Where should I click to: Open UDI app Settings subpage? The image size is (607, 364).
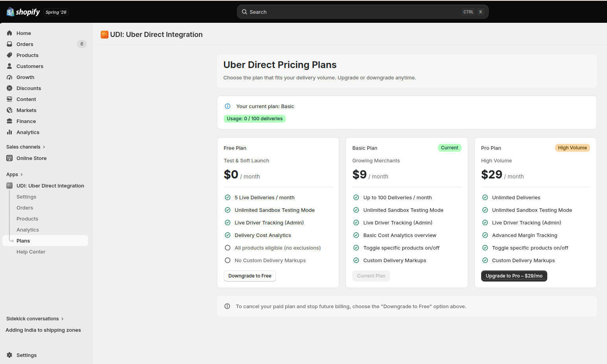click(x=26, y=197)
